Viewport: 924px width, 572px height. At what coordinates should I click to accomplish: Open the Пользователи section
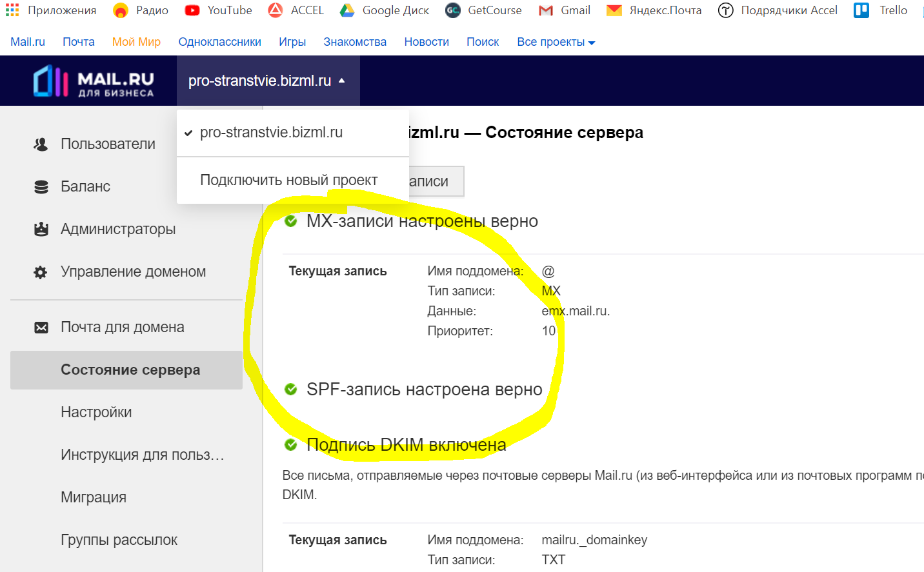coord(108,144)
